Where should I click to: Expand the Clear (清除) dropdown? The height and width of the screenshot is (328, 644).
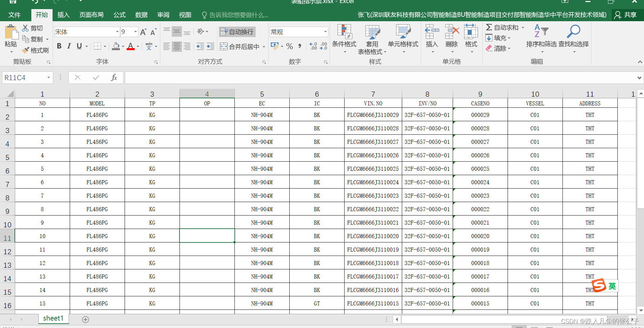(x=509, y=48)
